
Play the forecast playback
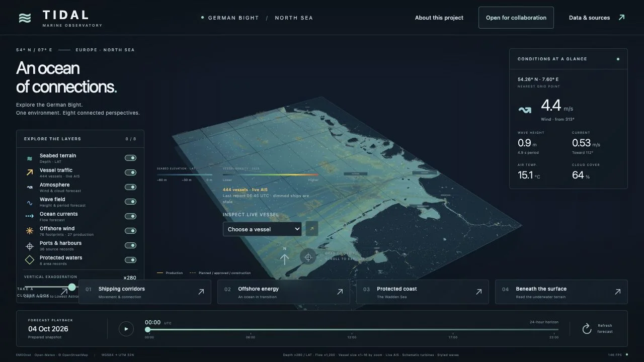tap(126, 329)
